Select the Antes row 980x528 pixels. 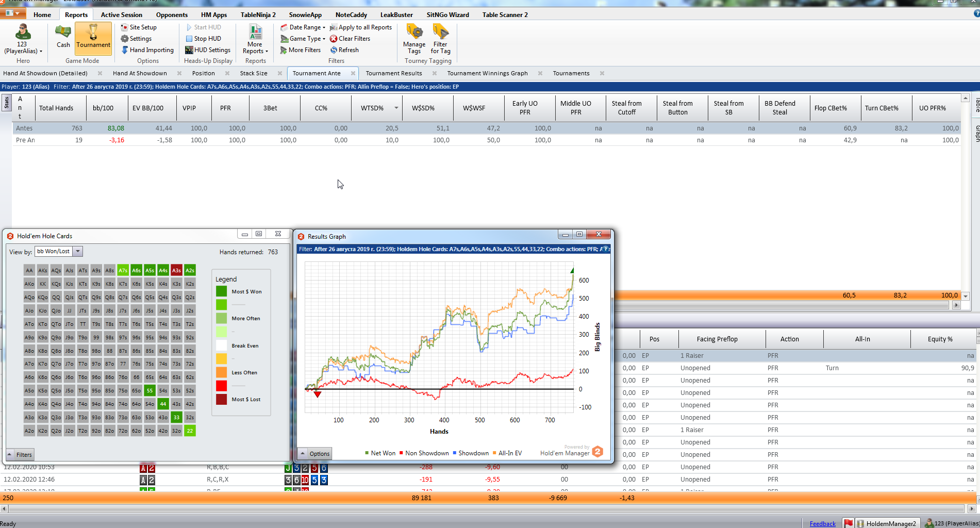[x=486, y=128]
